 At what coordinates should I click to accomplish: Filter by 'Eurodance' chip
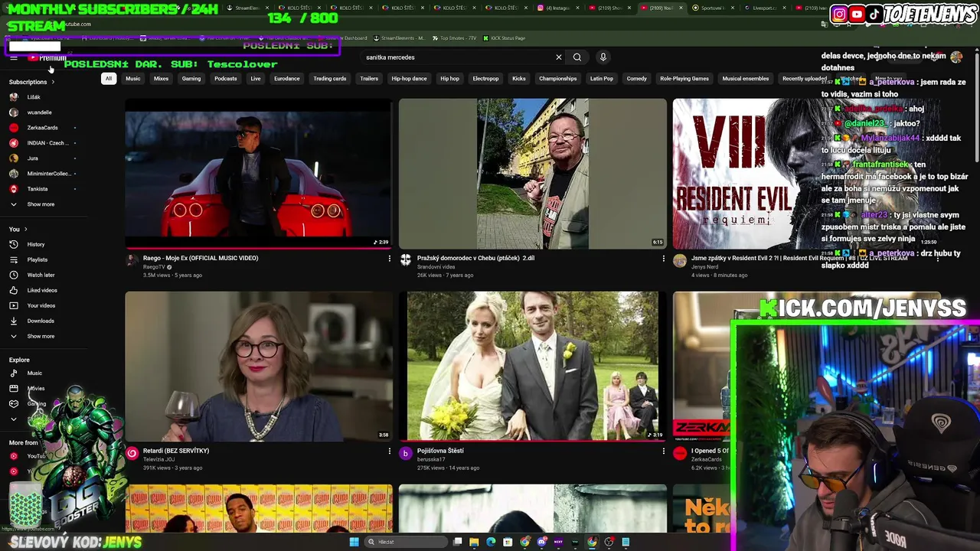pyautogui.click(x=287, y=79)
